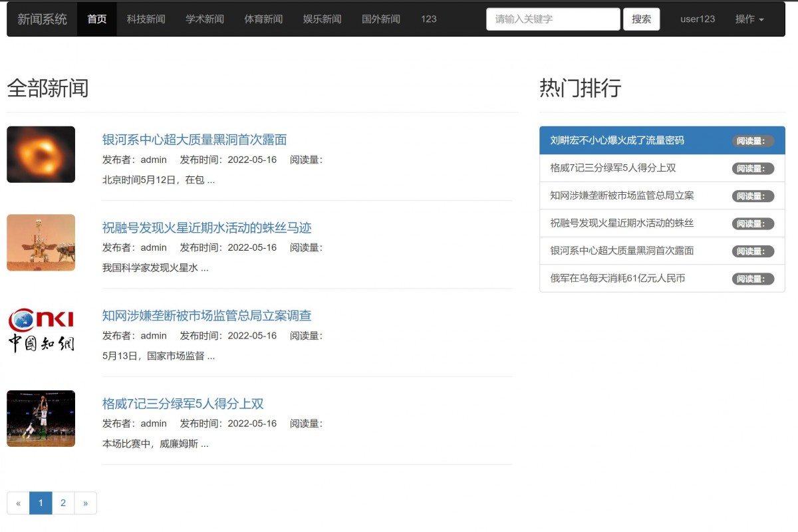This screenshot has height=532, width=798.
Task: Go to page 2 of the news list
Action: (63, 503)
